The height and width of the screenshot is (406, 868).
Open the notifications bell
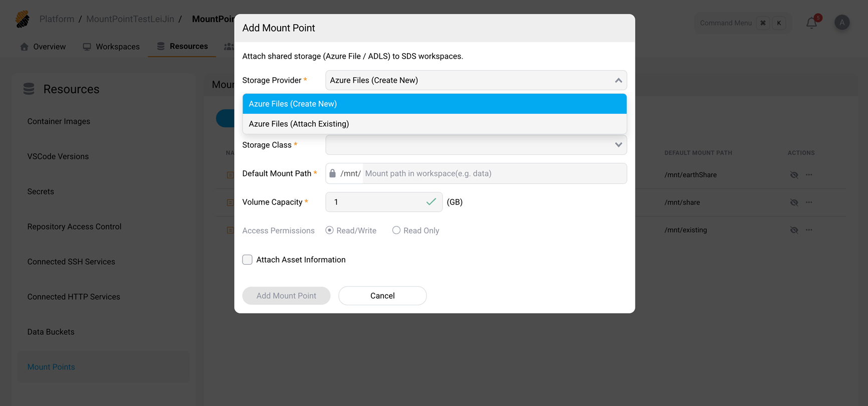pos(811,23)
